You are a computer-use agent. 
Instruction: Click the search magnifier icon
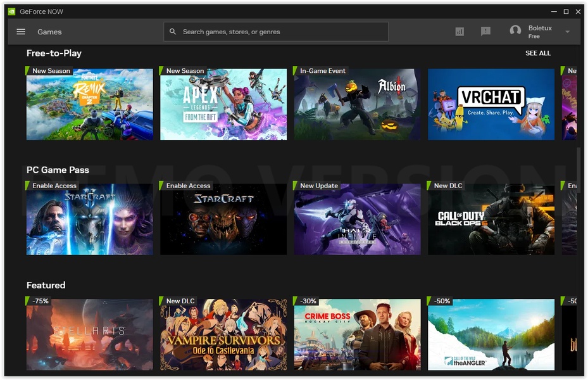pyautogui.click(x=173, y=32)
